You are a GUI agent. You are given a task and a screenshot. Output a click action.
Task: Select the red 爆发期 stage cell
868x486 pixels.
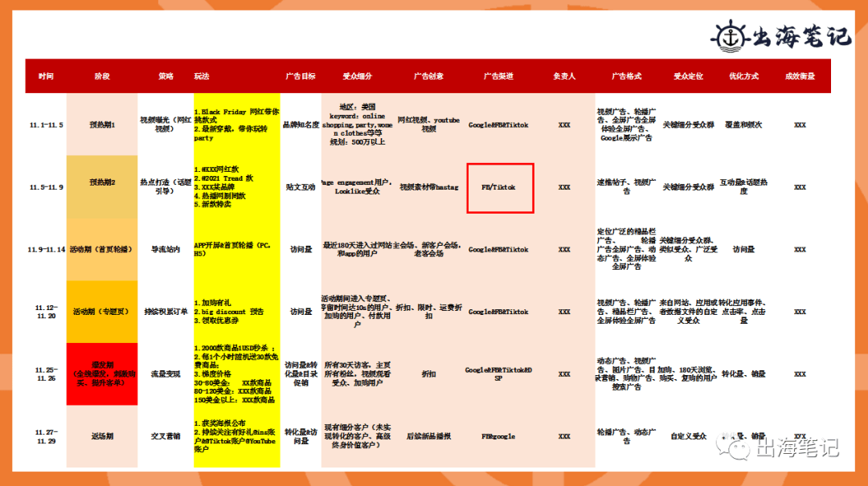pos(102,374)
